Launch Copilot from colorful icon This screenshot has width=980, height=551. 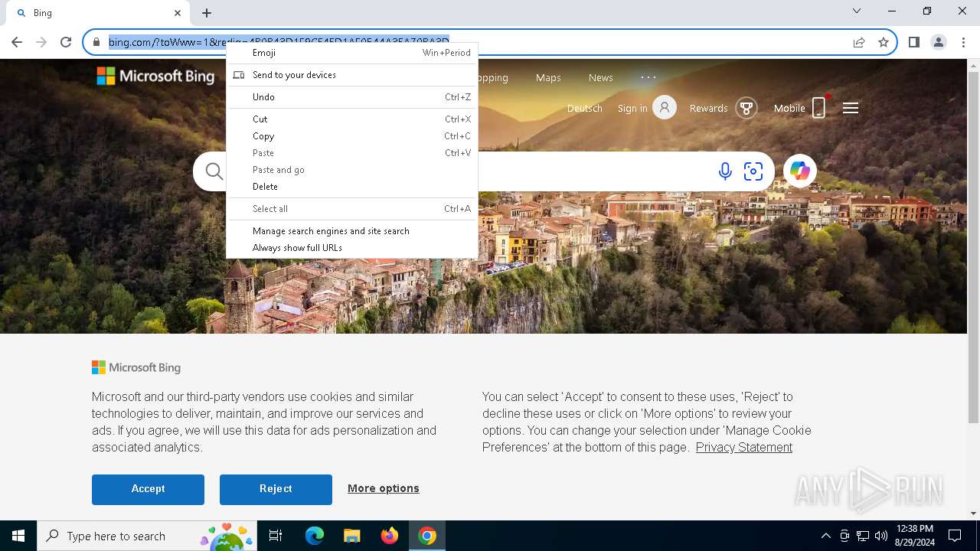coord(800,171)
